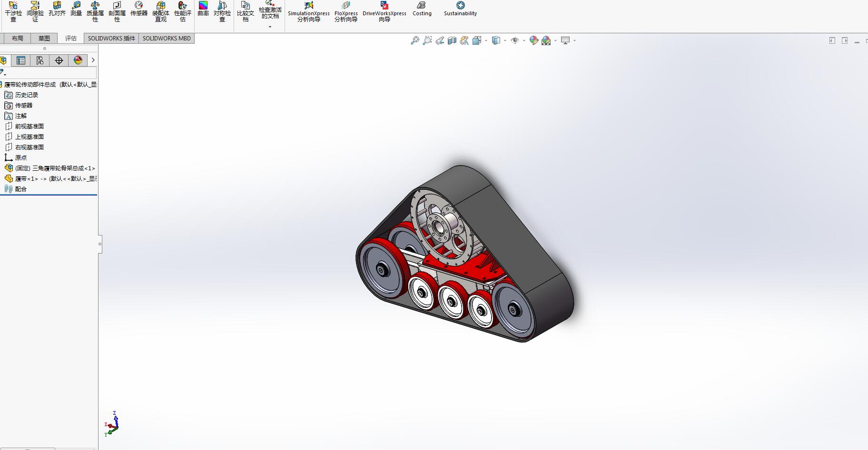The height and width of the screenshot is (450, 868).
Task: Run Interference Detection (干涉检查)
Action: [13, 11]
